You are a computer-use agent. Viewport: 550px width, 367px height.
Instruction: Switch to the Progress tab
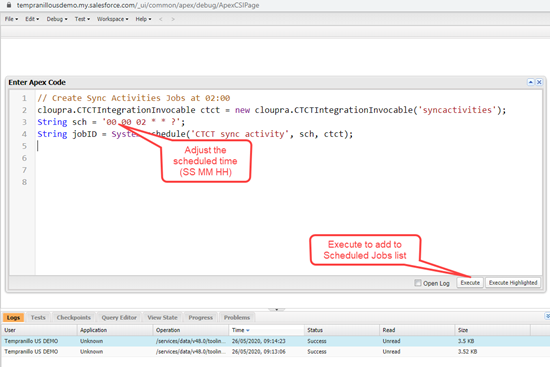201,318
